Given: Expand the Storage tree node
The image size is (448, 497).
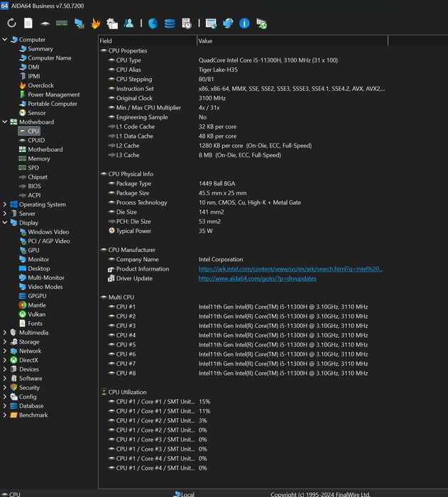Looking at the screenshot, I should click(x=5, y=342).
